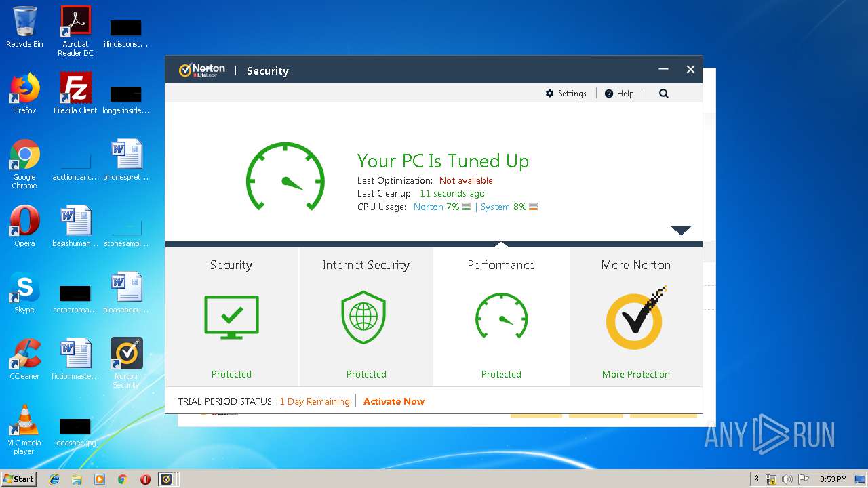
Task: Minimize the Norton Security window
Action: pos(663,69)
